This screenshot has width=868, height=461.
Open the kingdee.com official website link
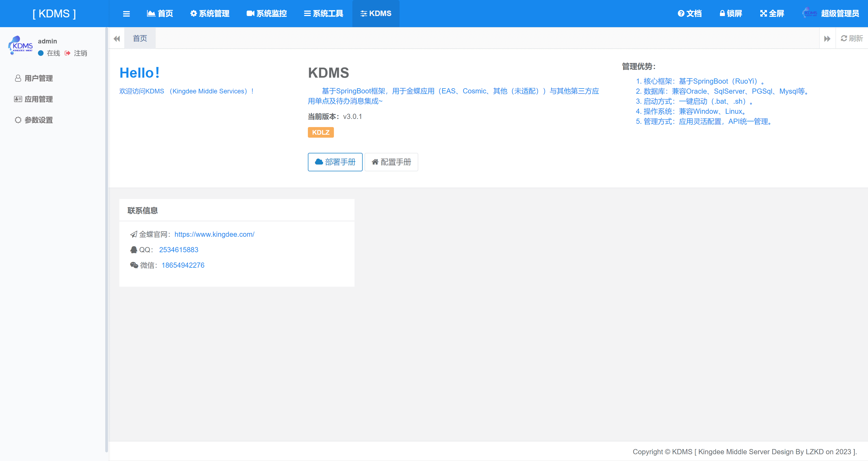214,234
